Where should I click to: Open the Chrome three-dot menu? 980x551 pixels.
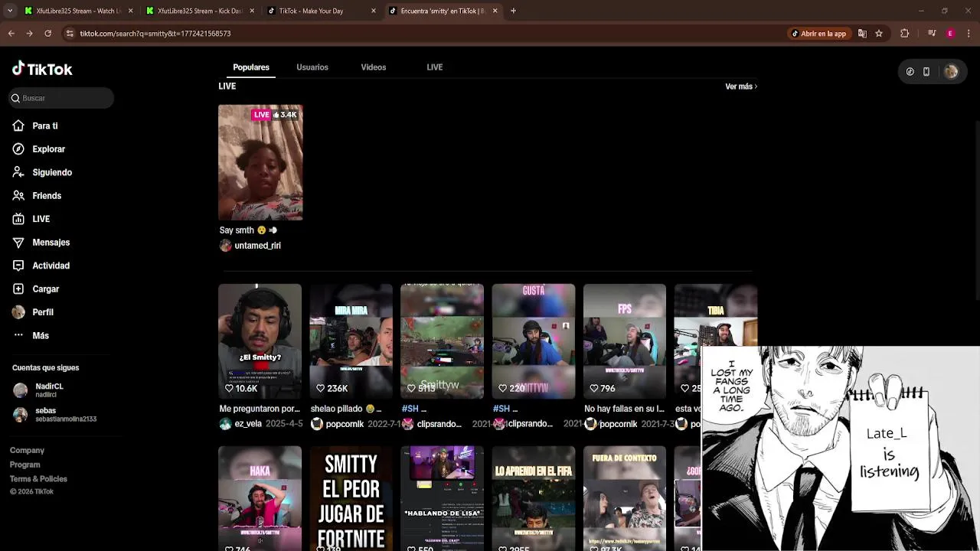click(x=969, y=34)
